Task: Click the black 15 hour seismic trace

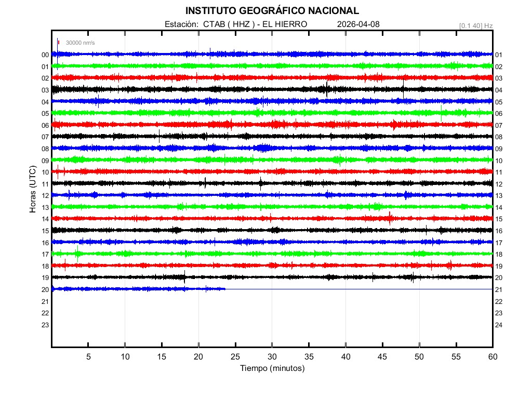Action: pos(272,230)
